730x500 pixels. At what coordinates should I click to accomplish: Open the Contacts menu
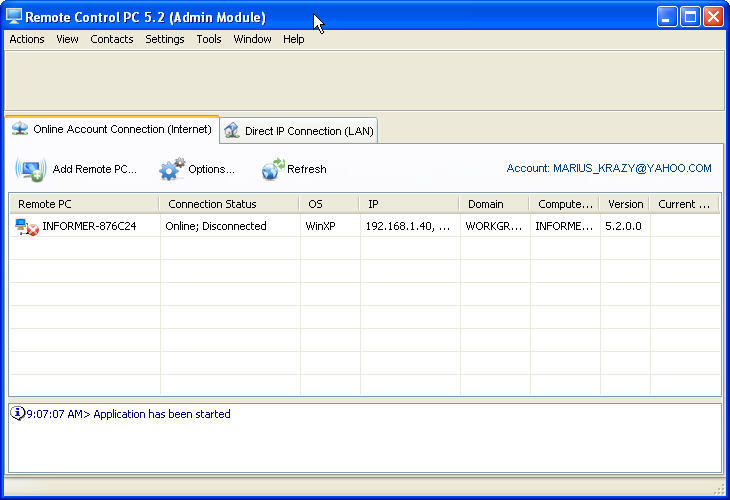pos(112,39)
